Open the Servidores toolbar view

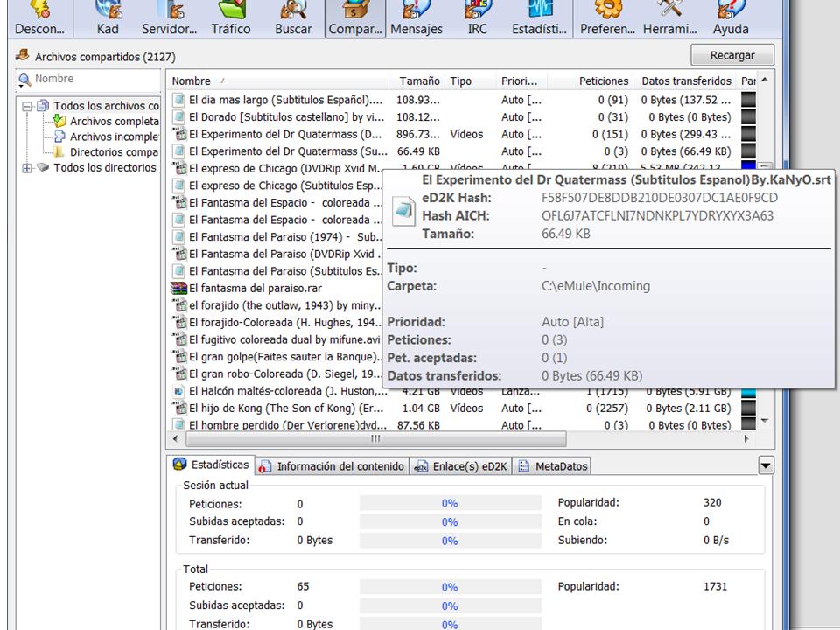169,18
